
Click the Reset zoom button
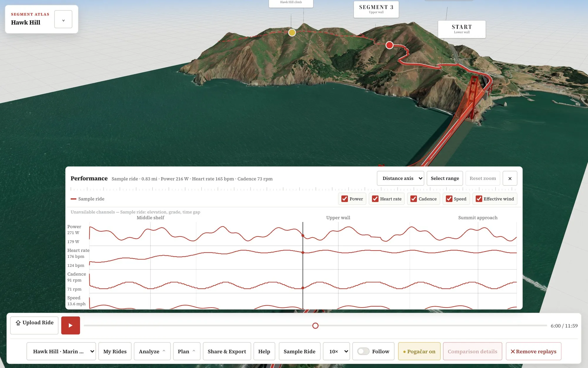click(482, 178)
